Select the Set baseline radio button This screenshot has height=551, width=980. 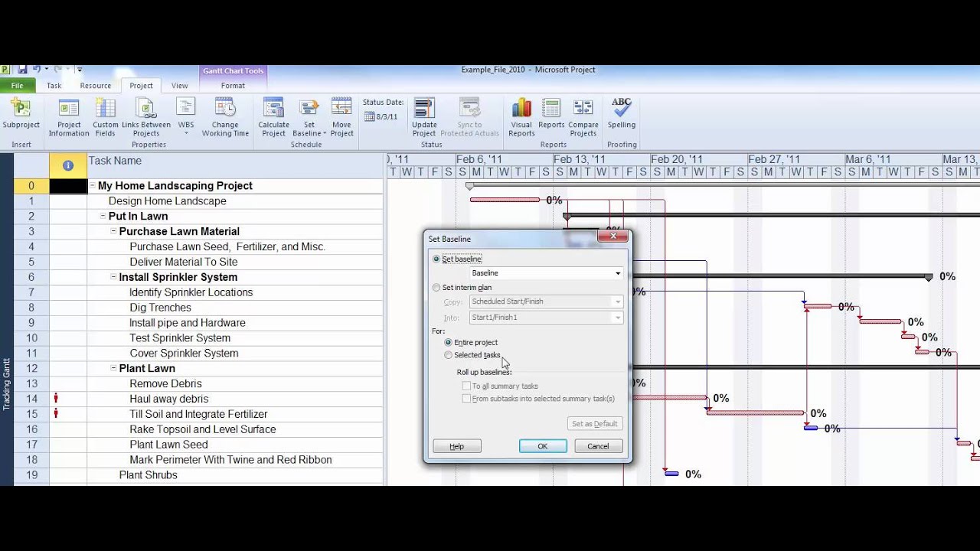coord(436,259)
